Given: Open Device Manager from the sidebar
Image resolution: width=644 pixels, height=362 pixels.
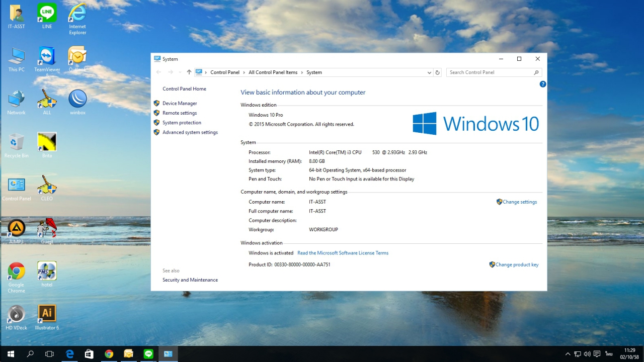Looking at the screenshot, I should click(x=180, y=104).
